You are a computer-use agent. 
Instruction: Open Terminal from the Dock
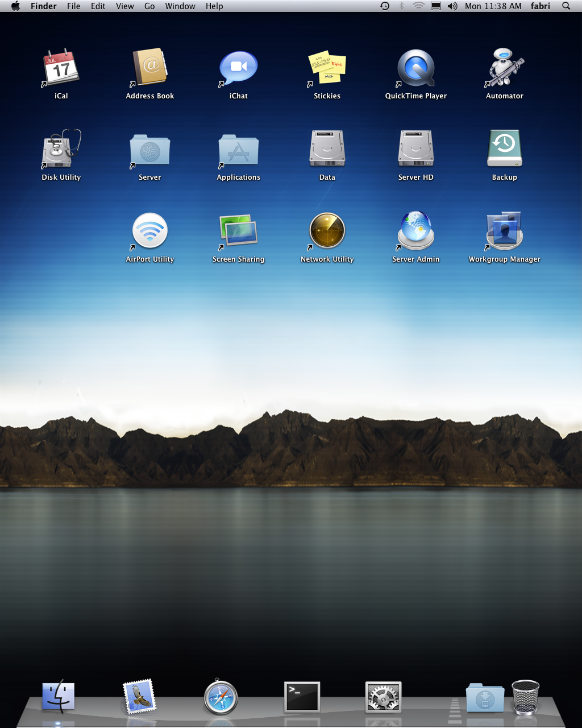[302, 697]
